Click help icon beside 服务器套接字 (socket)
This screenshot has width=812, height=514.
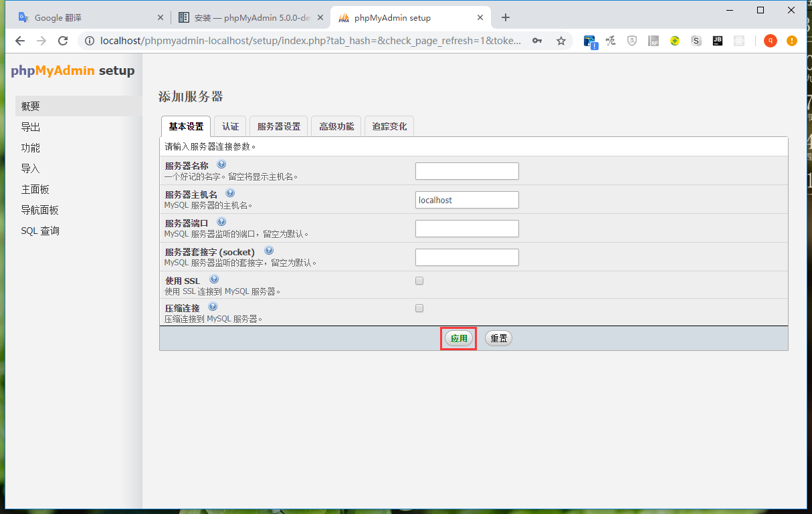[x=269, y=251]
